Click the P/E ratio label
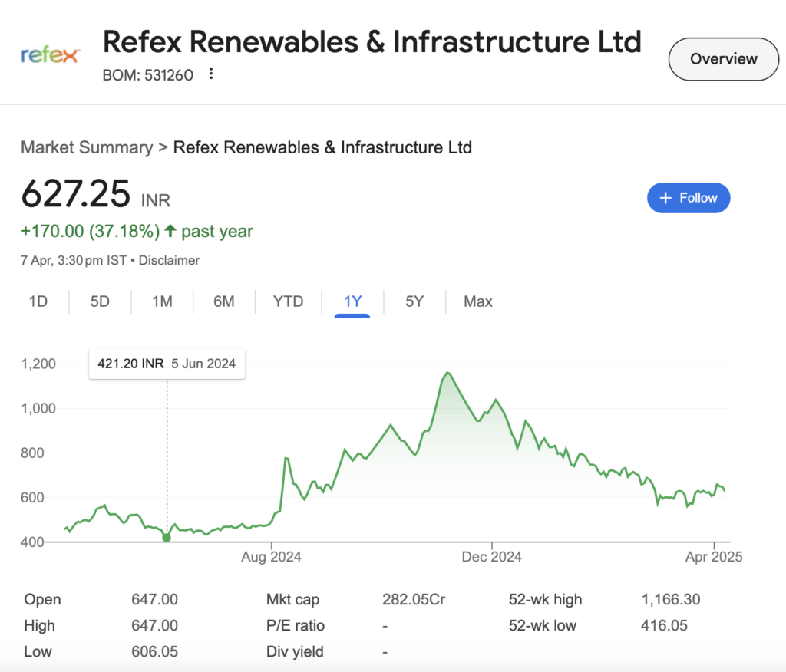The image size is (786, 672). [x=296, y=625]
